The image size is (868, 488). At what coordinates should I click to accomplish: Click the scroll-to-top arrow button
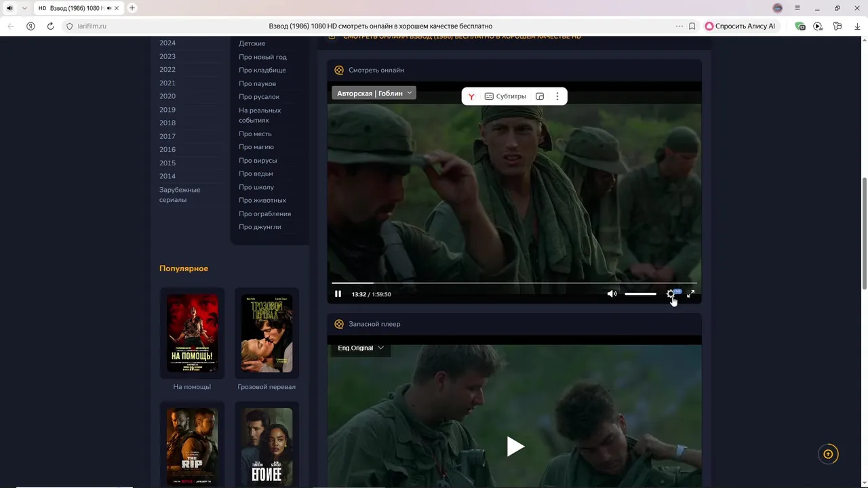click(x=828, y=454)
